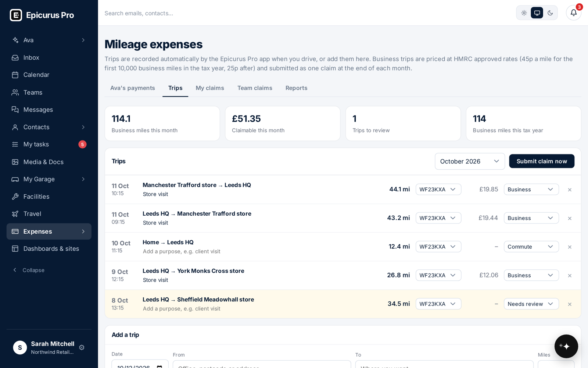The image size is (588, 368).
Task: Switch to light theme
Action: pos(524,13)
